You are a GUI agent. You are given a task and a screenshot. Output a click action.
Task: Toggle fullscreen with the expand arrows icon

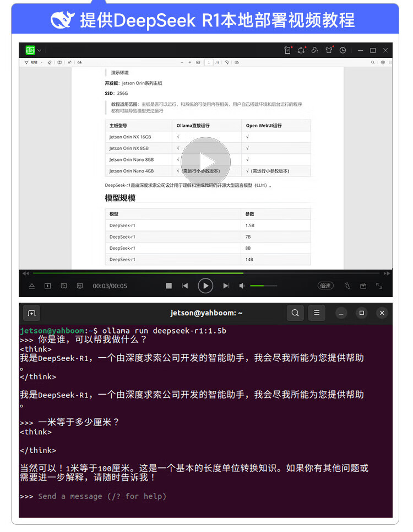pyautogui.click(x=379, y=286)
